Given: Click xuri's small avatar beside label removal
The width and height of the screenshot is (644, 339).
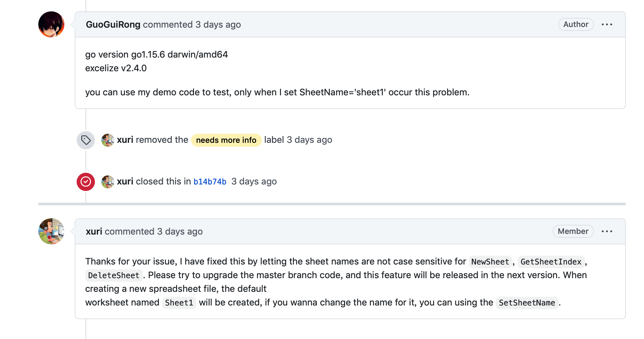Looking at the screenshot, I should (108, 140).
